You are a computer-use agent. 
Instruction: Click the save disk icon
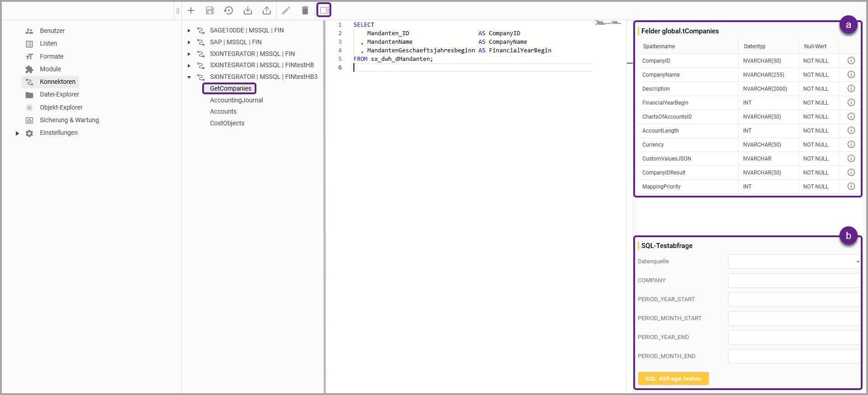210,10
